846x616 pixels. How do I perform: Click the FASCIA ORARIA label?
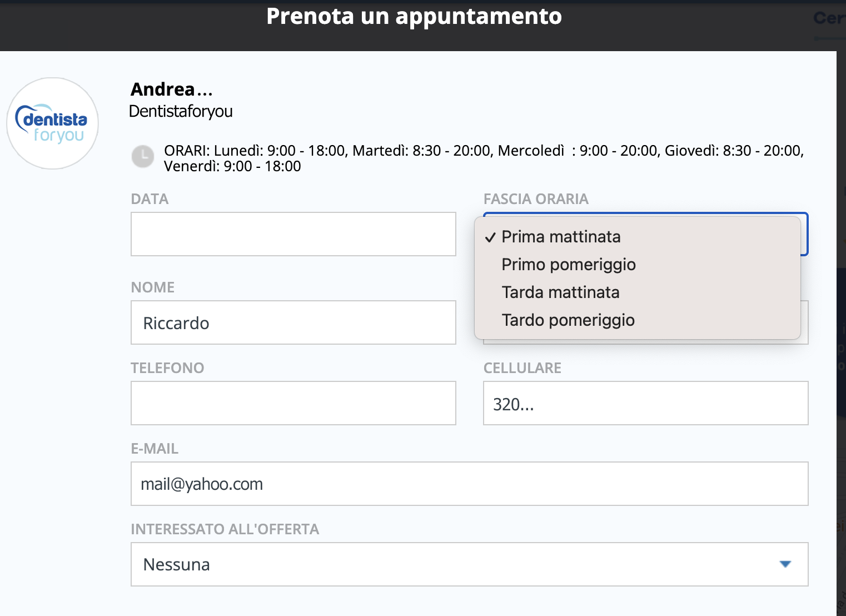click(535, 199)
